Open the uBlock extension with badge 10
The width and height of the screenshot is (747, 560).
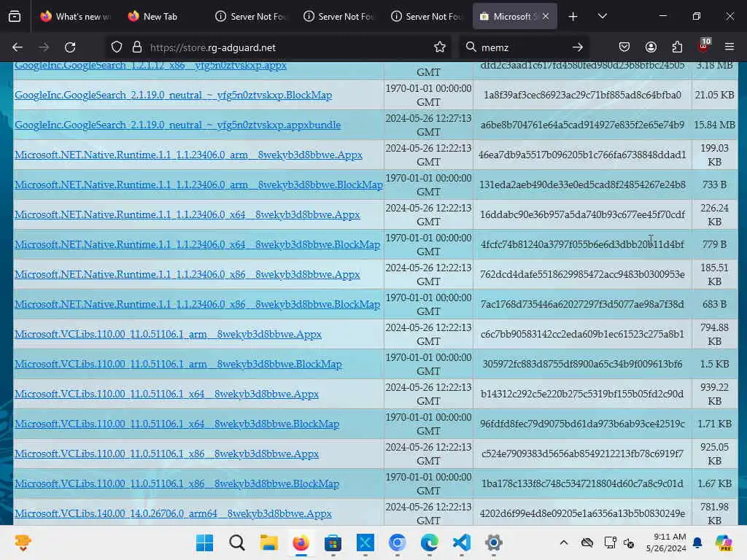704,46
